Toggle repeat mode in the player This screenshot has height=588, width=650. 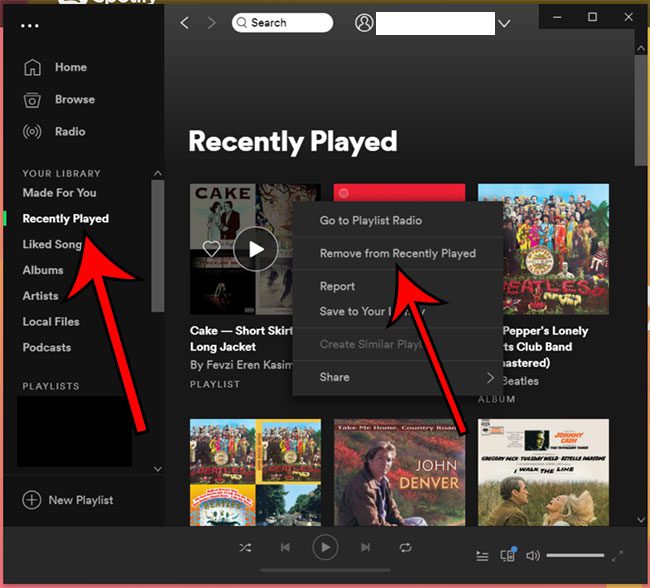point(405,548)
